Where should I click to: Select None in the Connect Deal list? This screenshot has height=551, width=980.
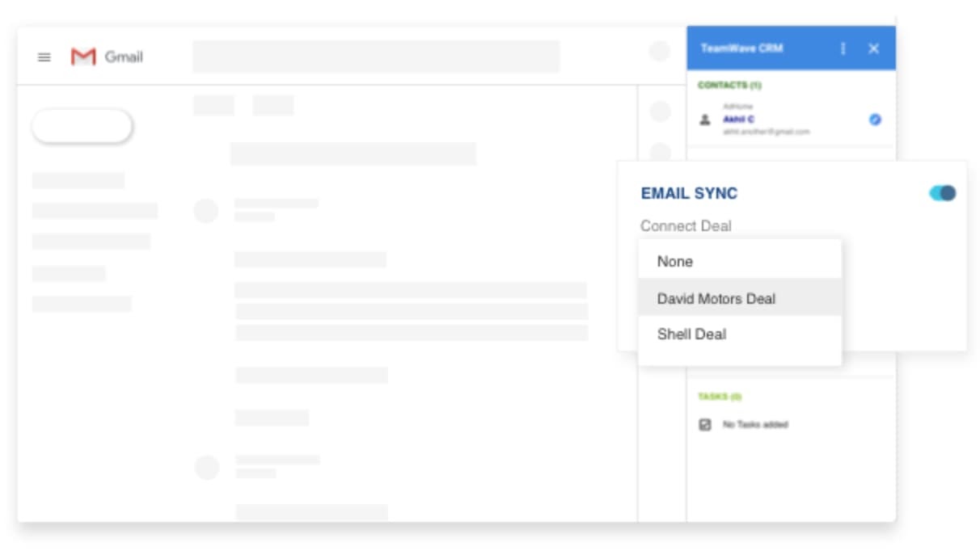[740, 261]
